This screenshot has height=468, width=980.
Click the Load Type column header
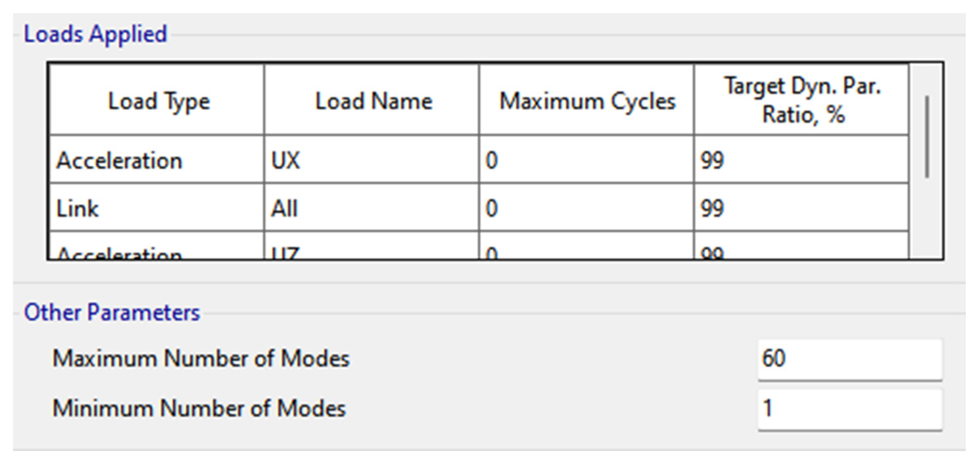[x=157, y=100]
